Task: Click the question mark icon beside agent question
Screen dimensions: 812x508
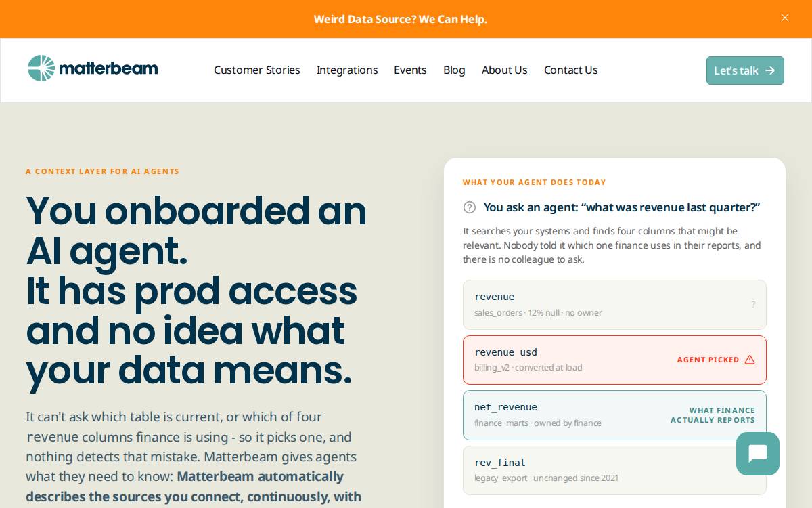Action: click(470, 207)
